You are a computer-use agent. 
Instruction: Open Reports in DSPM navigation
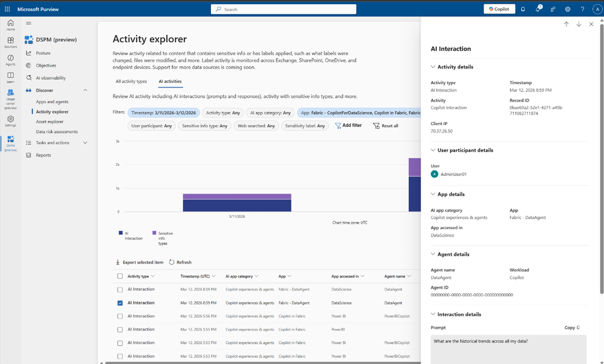tap(43, 155)
